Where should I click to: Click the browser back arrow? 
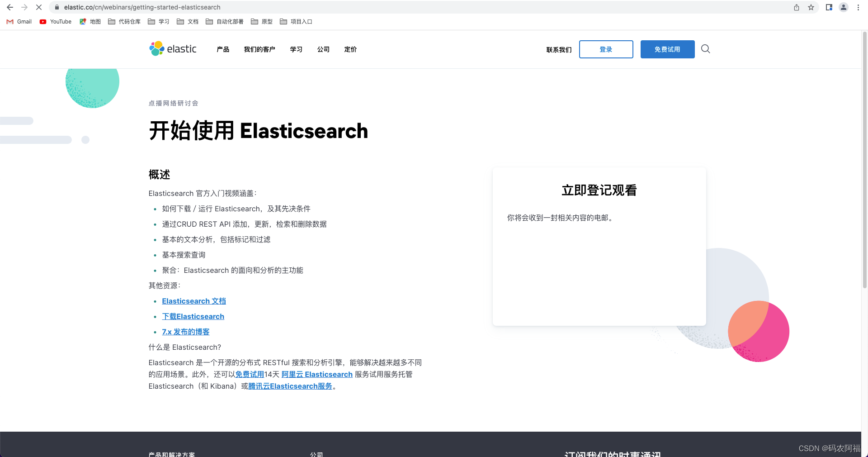[10, 7]
